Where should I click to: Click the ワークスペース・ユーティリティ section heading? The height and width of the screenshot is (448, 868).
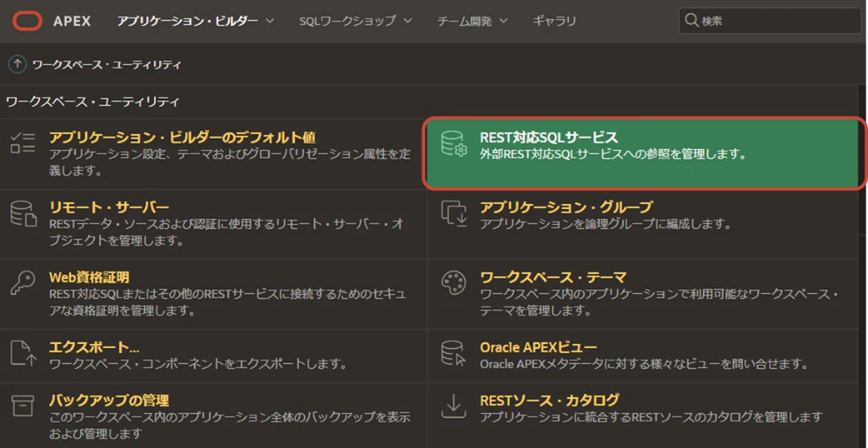point(92,102)
